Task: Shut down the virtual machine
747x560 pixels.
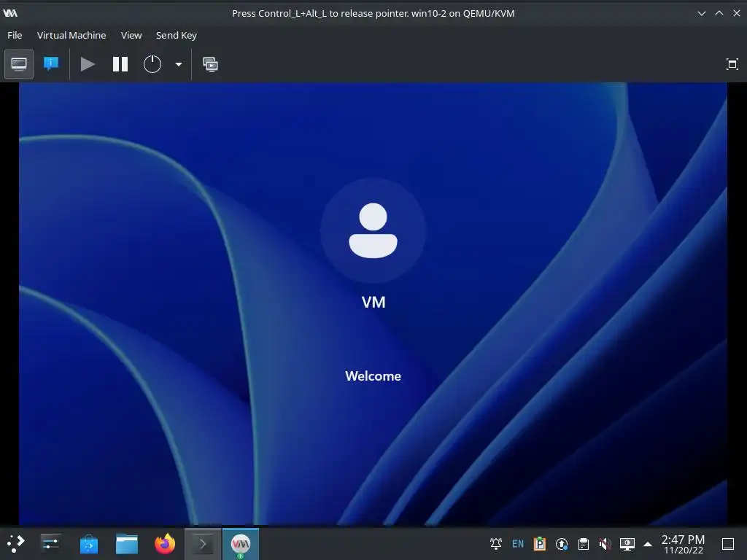Action: (152, 64)
